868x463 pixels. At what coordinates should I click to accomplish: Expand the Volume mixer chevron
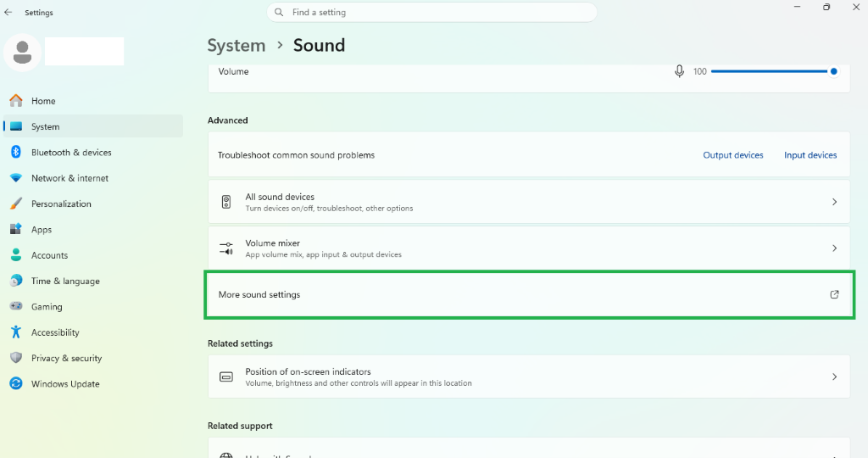click(834, 248)
